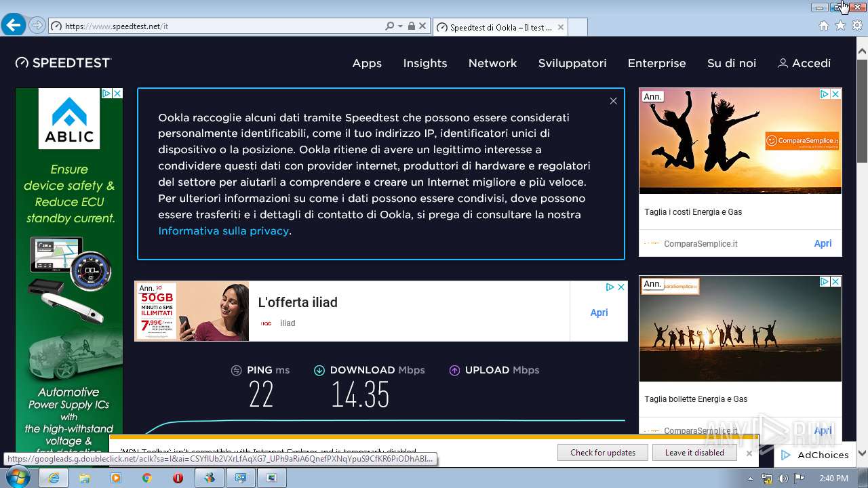The height and width of the screenshot is (488, 868).
Task: Open the Apps menu item
Action: tap(367, 64)
